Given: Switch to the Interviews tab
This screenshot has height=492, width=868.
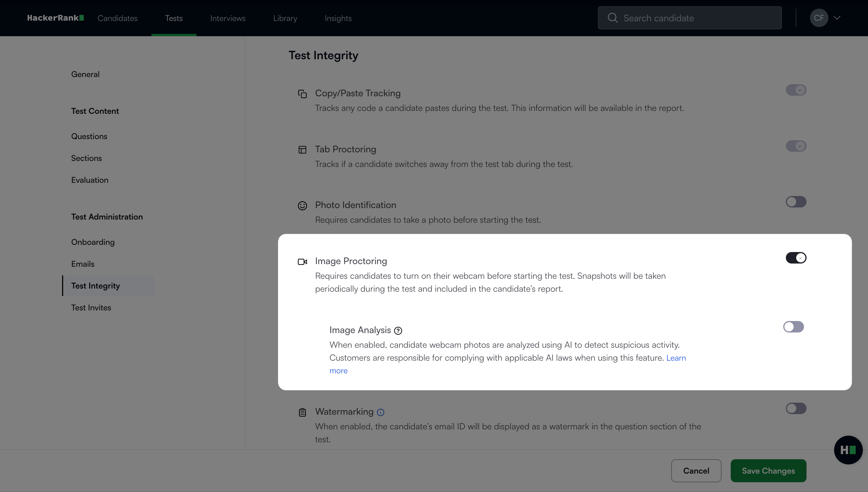Looking at the screenshot, I should pos(228,18).
